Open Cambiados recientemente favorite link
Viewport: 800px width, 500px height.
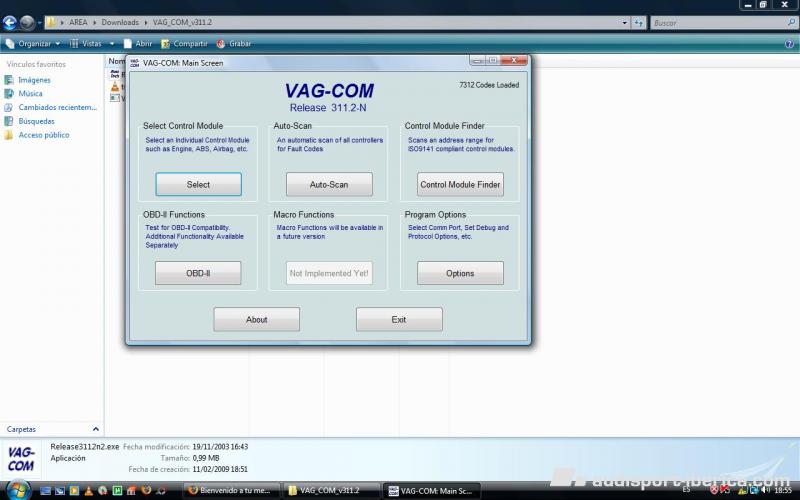[x=58, y=108]
